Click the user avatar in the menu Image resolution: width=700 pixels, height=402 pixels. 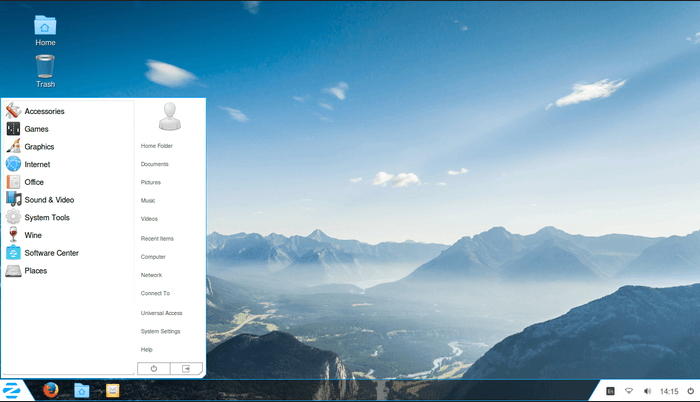170,116
